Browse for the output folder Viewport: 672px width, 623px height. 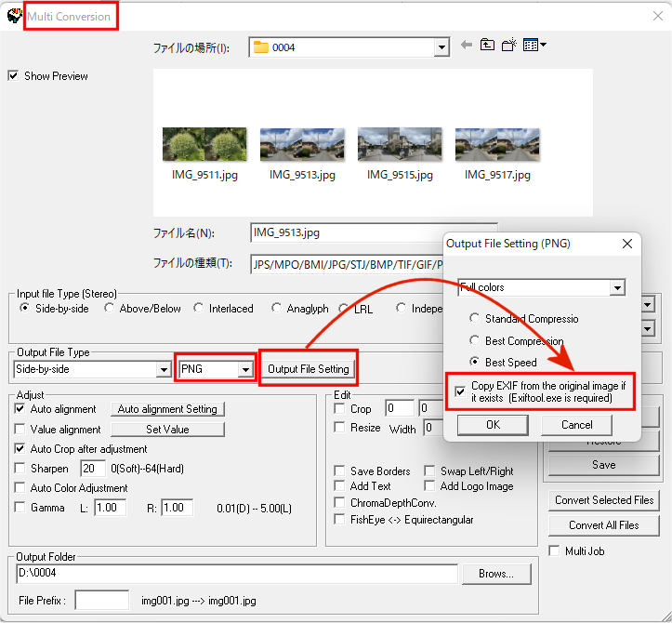coord(496,574)
